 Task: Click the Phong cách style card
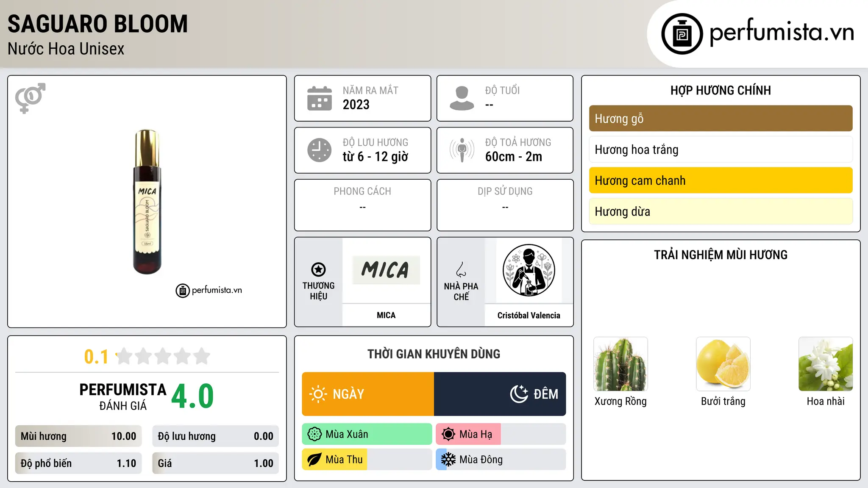point(363,205)
